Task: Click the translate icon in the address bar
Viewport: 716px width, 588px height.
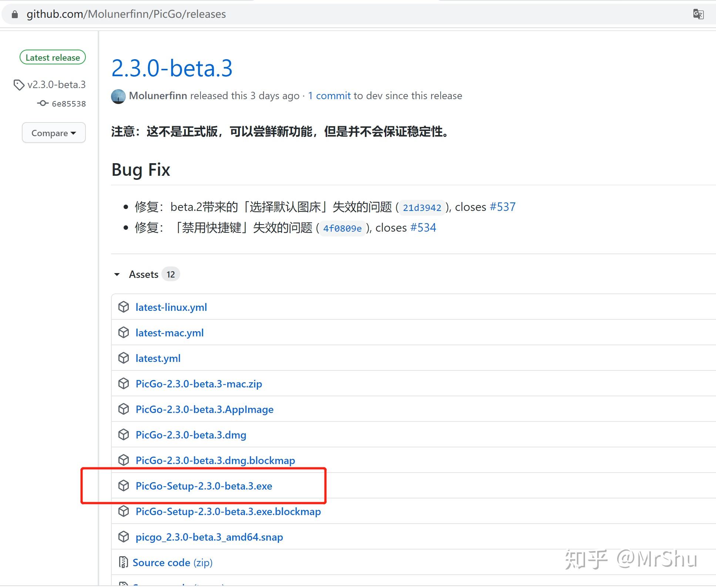Action: (699, 14)
